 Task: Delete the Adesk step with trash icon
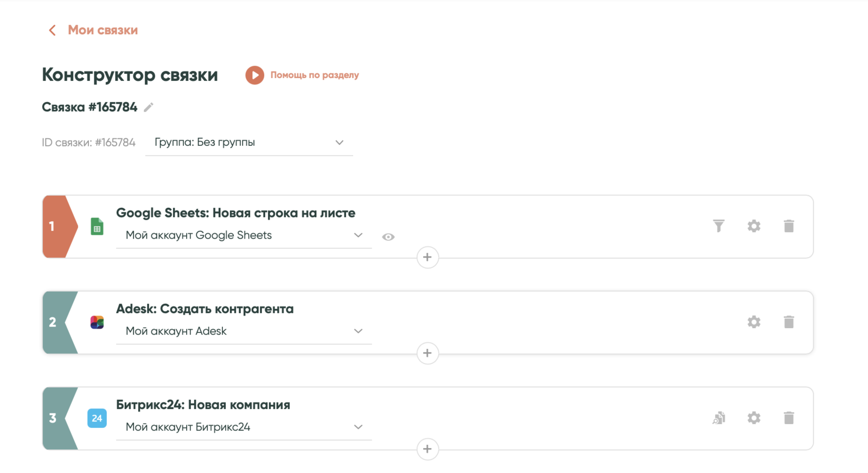(789, 322)
